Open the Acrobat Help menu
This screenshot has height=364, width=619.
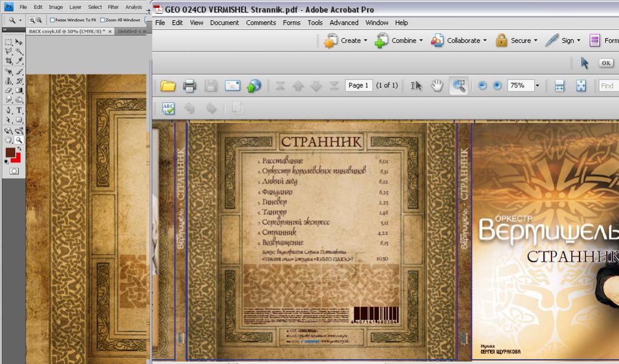pyautogui.click(x=402, y=23)
